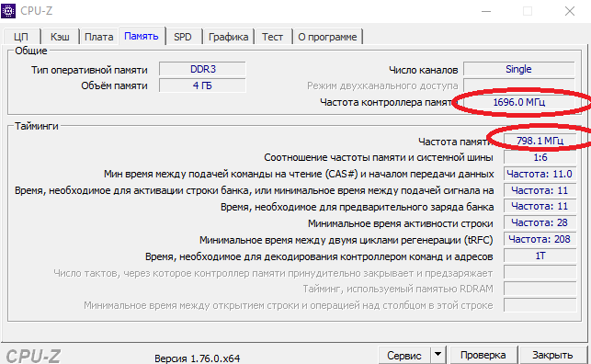Switch to the Кэш tab
Image resolution: width=591 pixels, height=364 pixels.
(x=60, y=37)
